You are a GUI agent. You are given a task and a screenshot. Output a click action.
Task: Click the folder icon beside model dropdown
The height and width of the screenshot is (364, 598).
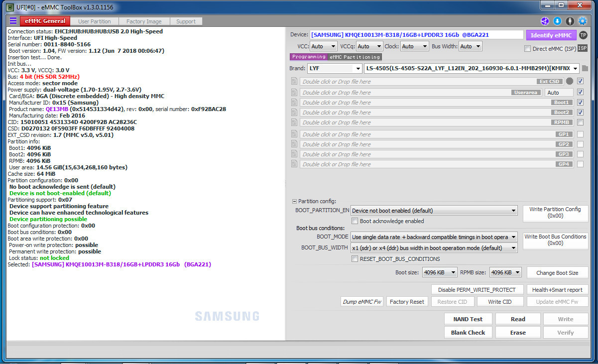click(x=585, y=68)
